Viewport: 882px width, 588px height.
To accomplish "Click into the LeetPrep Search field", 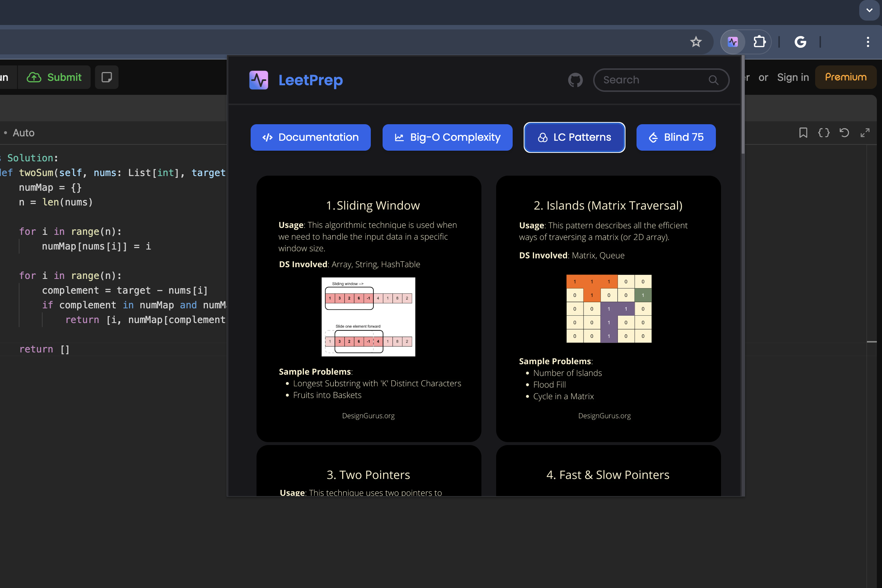I will [x=661, y=80].
